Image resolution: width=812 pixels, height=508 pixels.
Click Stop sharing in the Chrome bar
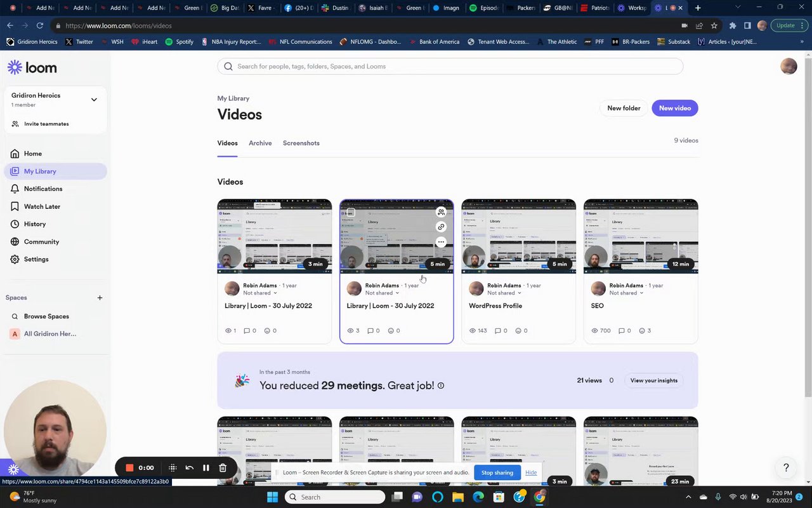497,472
